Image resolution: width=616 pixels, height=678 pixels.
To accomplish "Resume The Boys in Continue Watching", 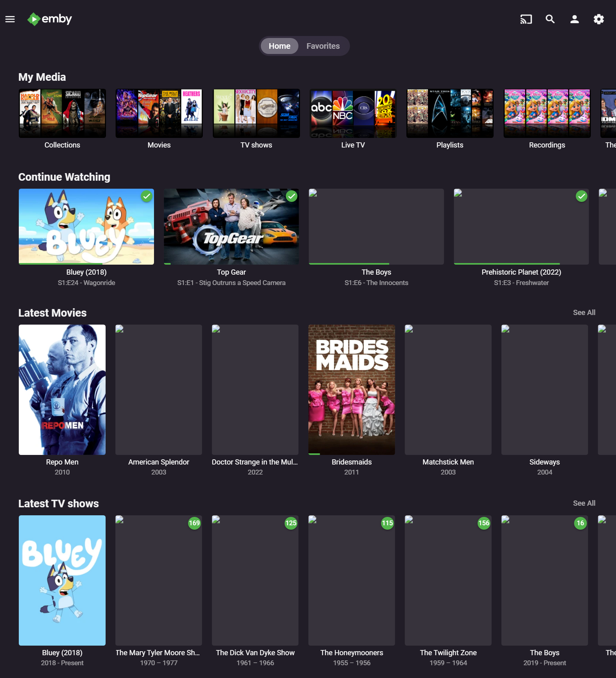I will [376, 227].
